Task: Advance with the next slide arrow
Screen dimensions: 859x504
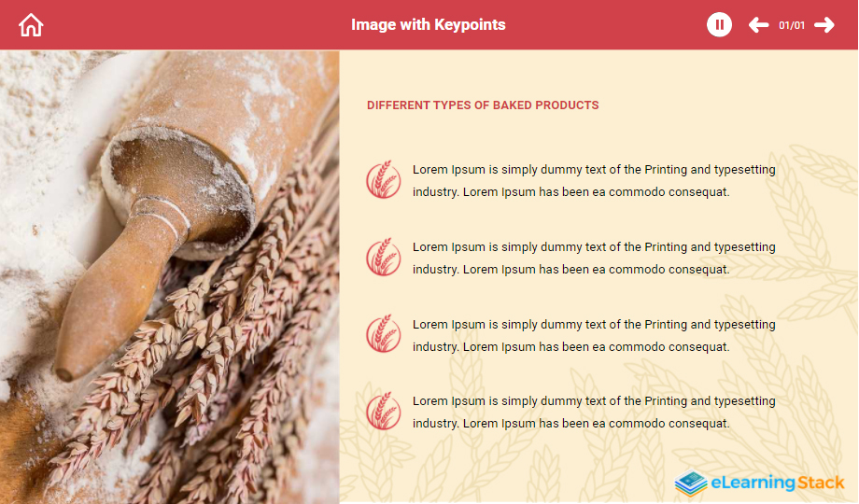Action: tap(824, 24)
